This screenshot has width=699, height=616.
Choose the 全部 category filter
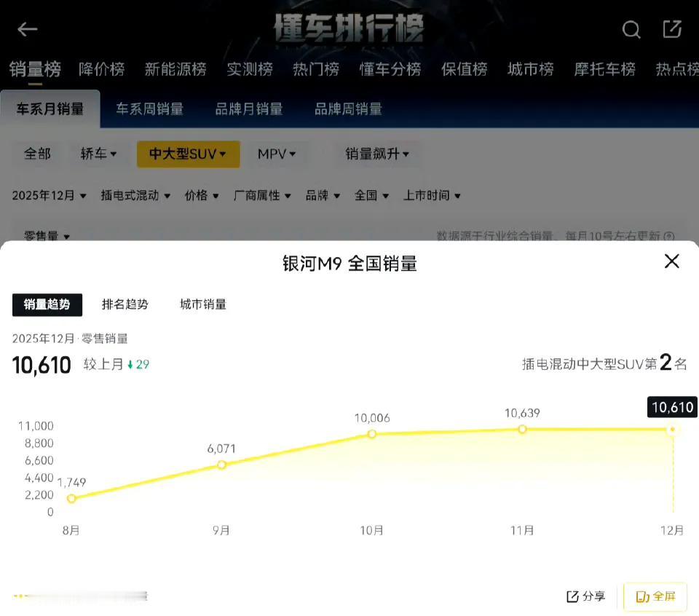click(37, 154)
